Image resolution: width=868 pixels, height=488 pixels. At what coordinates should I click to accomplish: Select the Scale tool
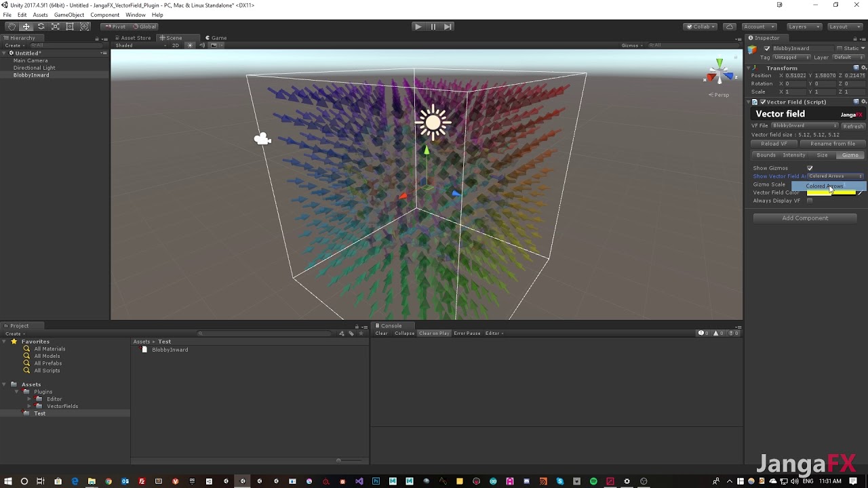(x=56, y=26)
